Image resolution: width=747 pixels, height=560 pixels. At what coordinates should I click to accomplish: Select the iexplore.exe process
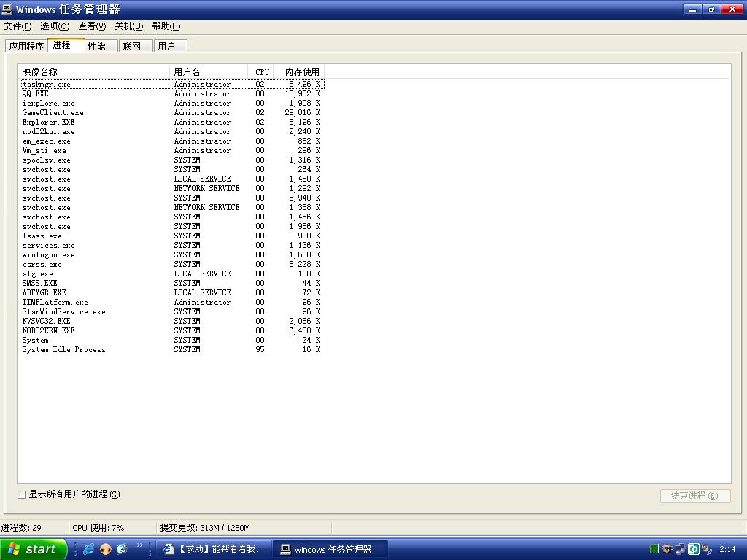click(x=172, y=104)
